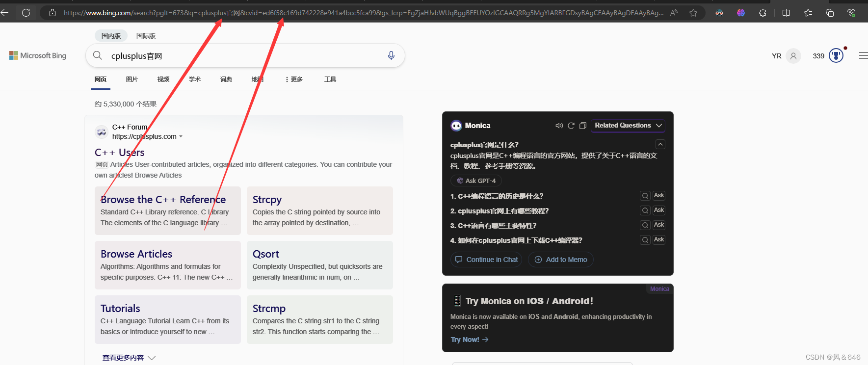The height and width of the screenshot is (365, 868).
Task: Click the browser refresh icon
Action: (x=26, y=13)
